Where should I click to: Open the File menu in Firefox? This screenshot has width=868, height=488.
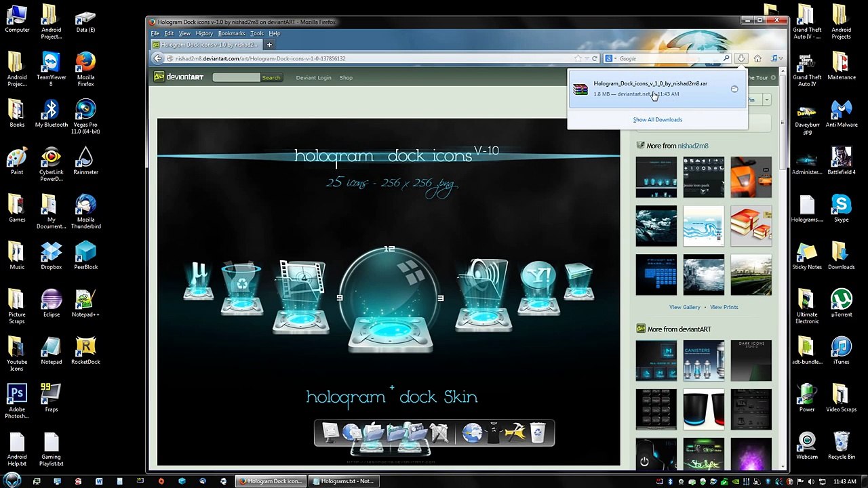pyautogui.click(x=155, y=33)
